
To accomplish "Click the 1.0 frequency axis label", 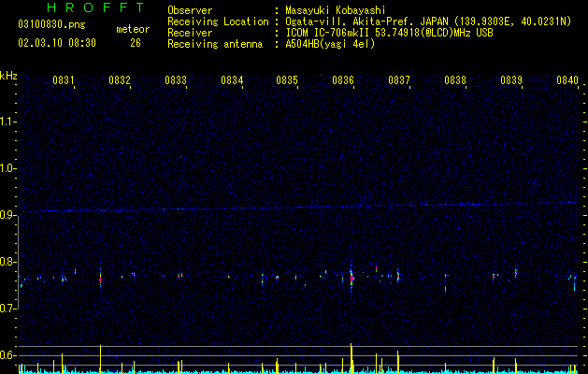I will click(x=7, y=168).
